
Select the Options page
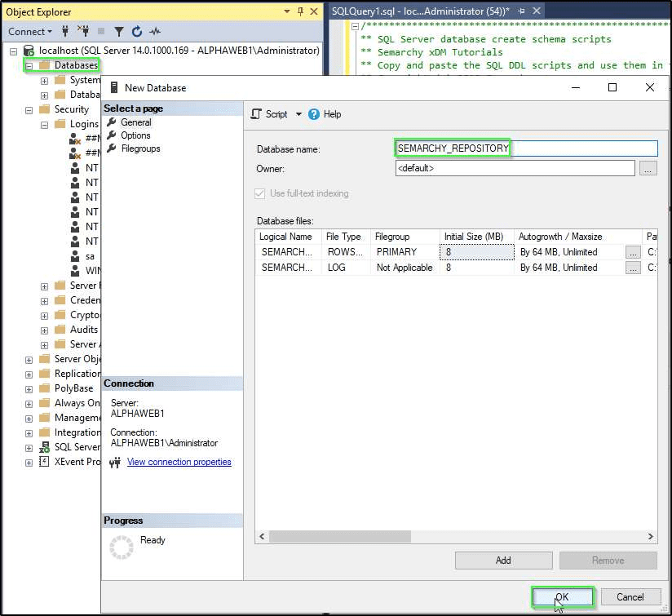pyautogui.click(x=135, y=135)
